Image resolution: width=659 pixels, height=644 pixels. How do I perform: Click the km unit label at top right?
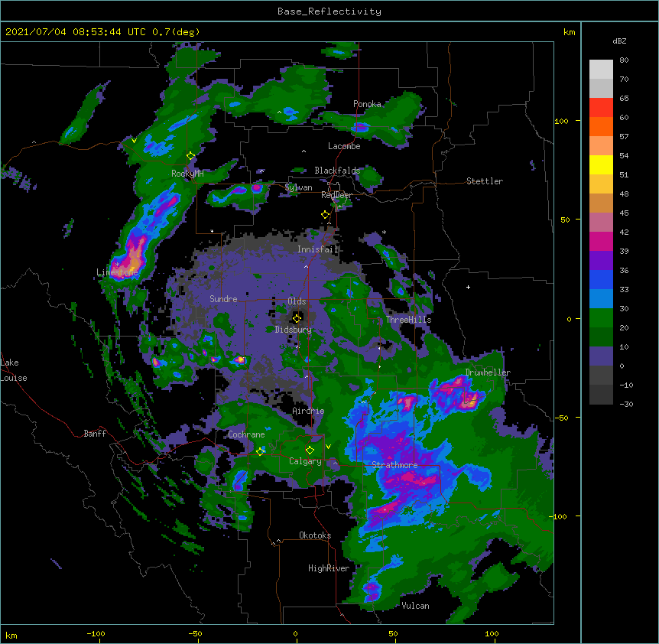570,32
